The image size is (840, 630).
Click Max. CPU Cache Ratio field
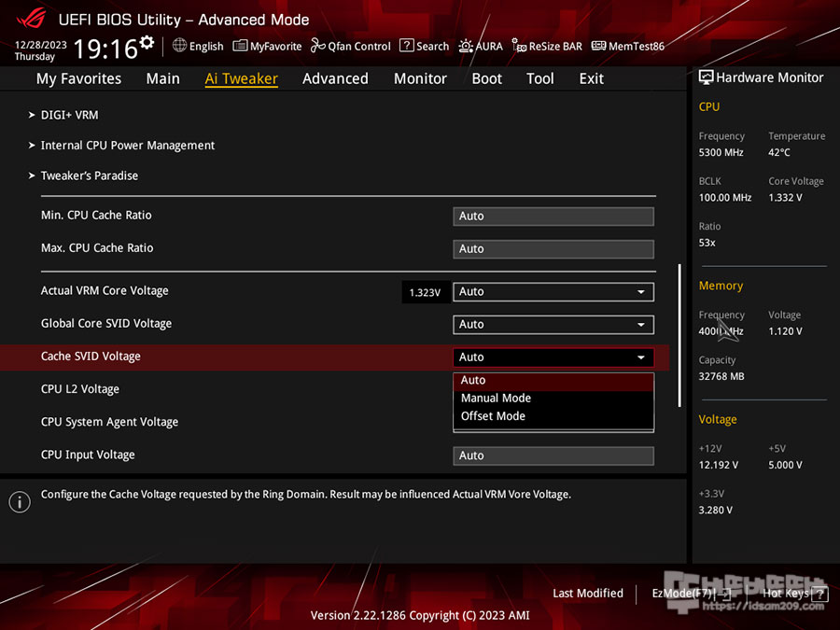click(553, 249)
